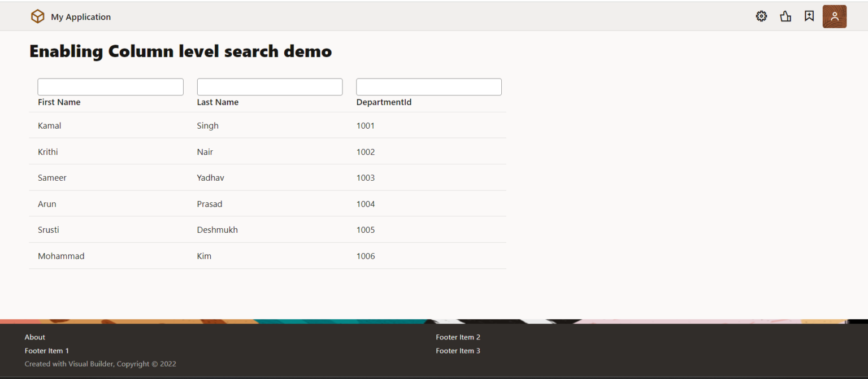Viewport: 868px width, 379px height.
Task: Open the user avatar profile icon
Action: [x=834, y=16]
